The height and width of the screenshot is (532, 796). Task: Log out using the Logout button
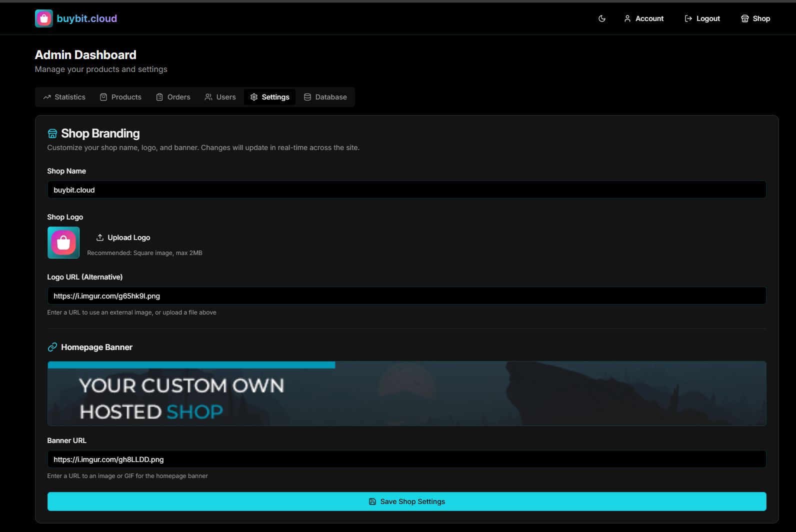click(702, 18)
